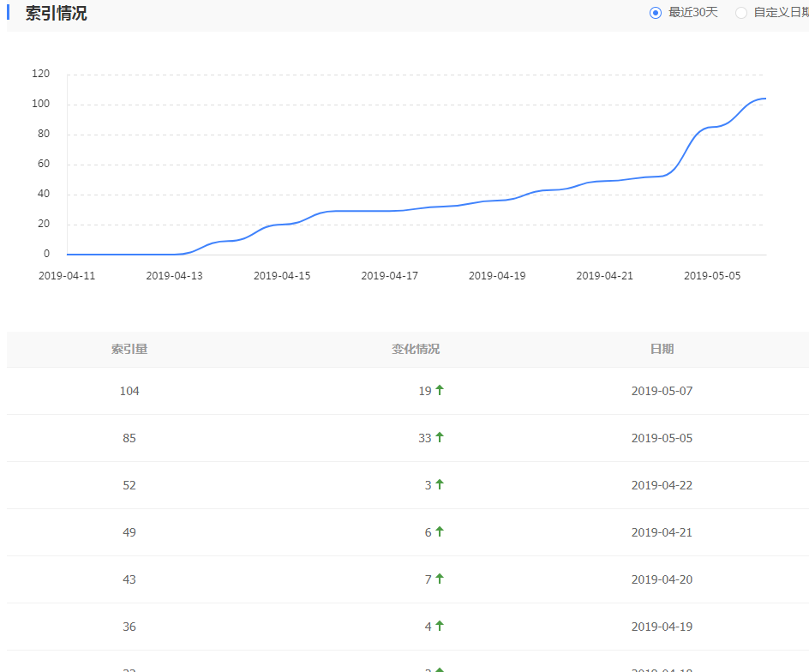Click y-axis label 20
809x672 pixels.
coord(44,224)
